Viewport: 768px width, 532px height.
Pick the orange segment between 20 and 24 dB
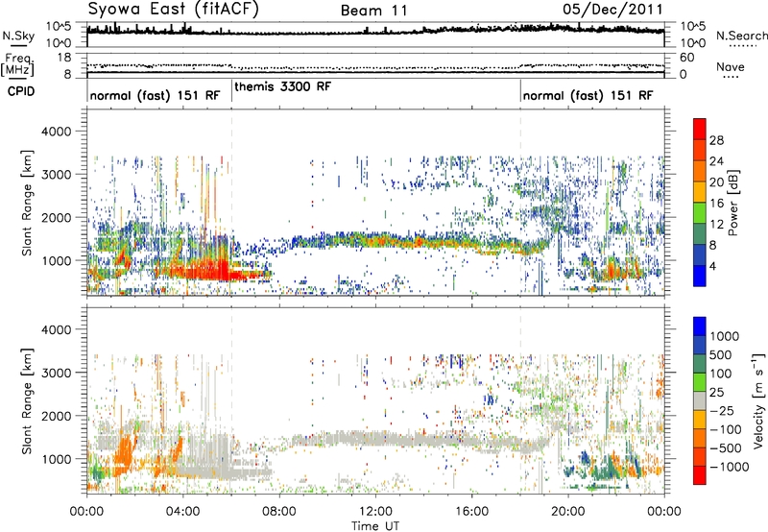tap(700, 171)
